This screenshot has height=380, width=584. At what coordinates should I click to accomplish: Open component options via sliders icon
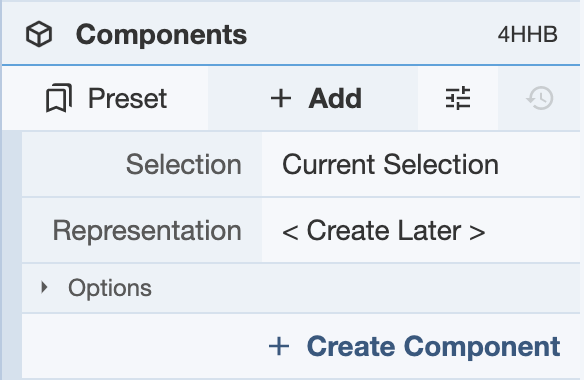458,98
